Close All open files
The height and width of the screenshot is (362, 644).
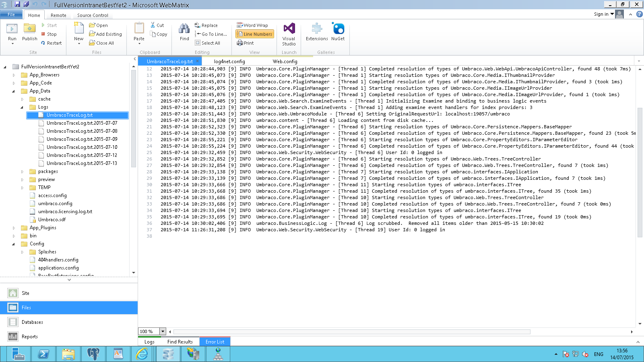coord(101,43)
